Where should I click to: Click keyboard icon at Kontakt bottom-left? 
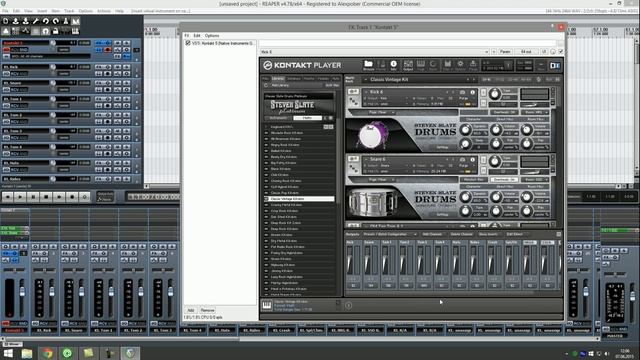(x=267, y=305)
